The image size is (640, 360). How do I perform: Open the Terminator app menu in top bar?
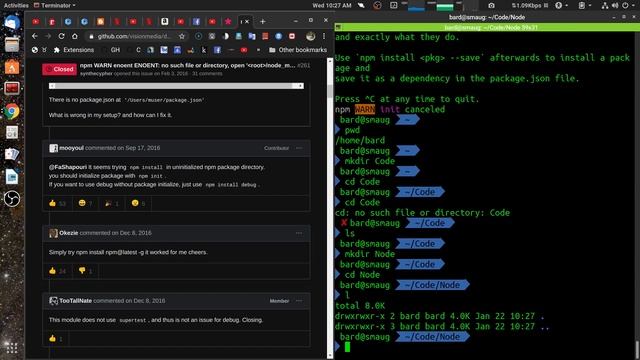[55, 5]
